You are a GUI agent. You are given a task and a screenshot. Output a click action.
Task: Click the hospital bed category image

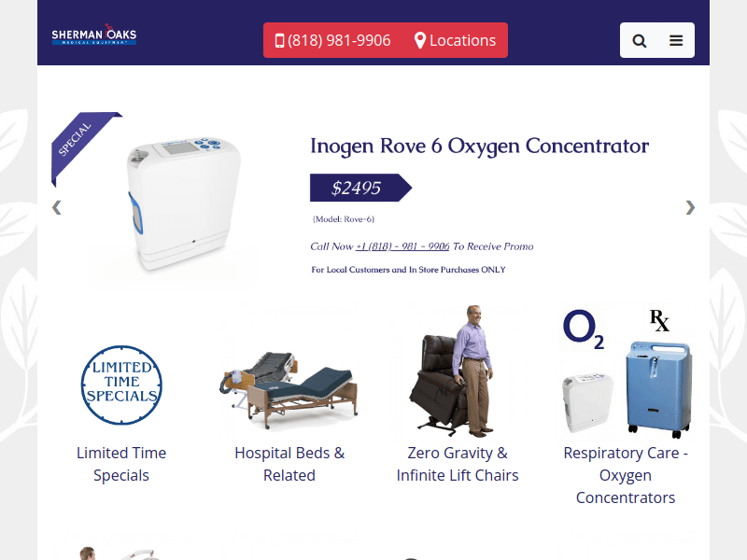click(289, 389)
